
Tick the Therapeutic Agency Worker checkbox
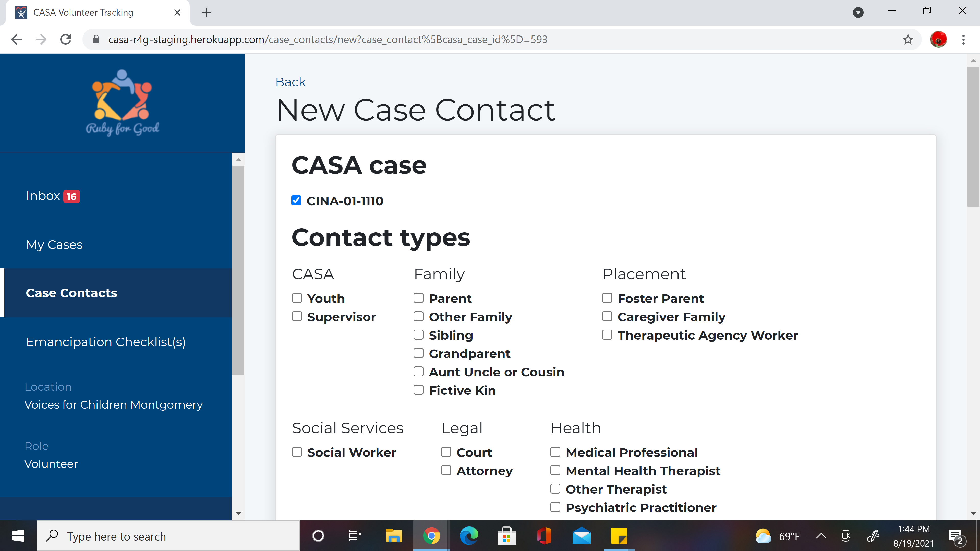tap(607, 335)
